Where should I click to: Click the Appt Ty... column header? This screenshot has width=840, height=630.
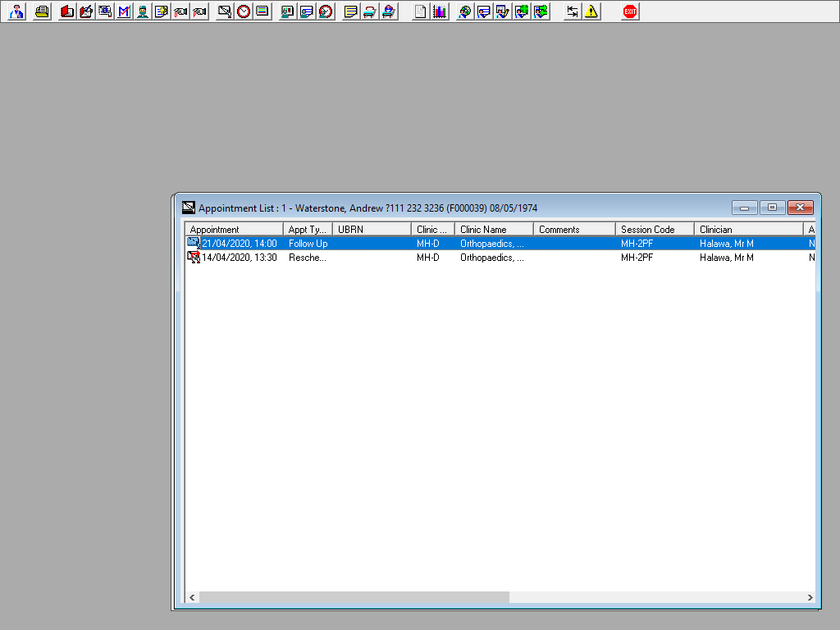(x=308, y=230)
